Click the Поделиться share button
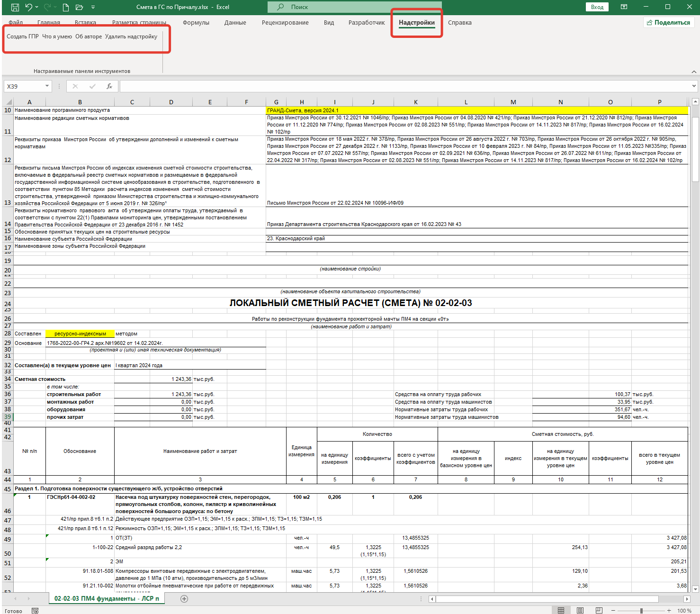This screenshot has width=700, height=614. 668,23
